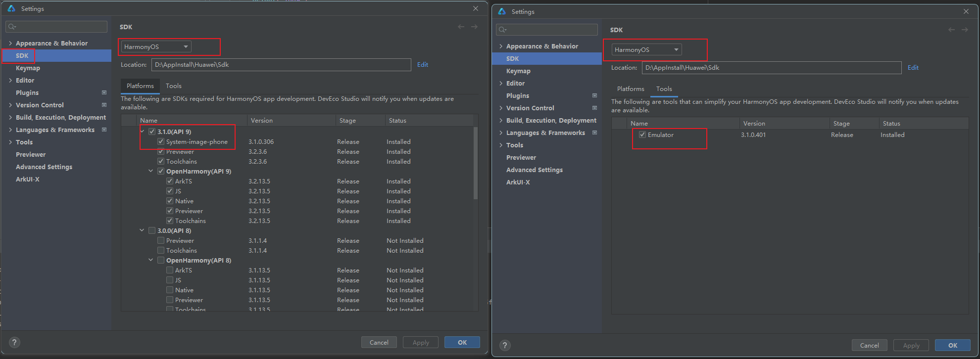Select Tools tab in right window

coord(664,89)
